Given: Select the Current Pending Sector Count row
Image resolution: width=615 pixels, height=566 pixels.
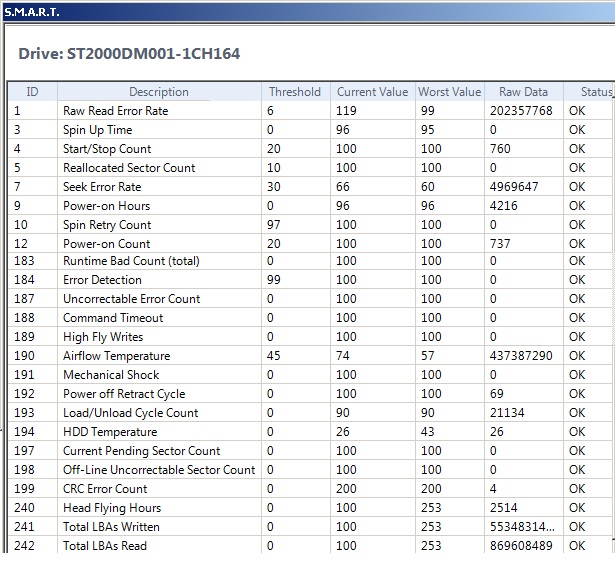Looking at the screenshot, I should 311,451.
